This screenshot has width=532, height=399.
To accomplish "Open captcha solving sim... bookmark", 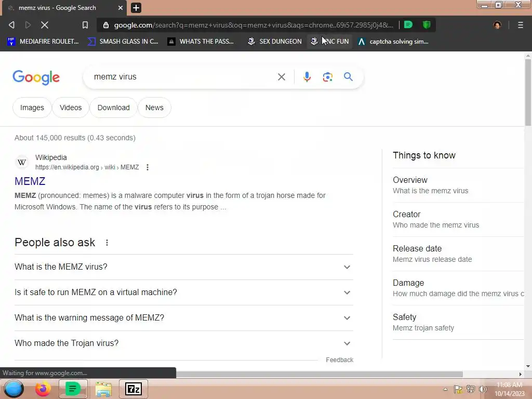I will 394,42.
